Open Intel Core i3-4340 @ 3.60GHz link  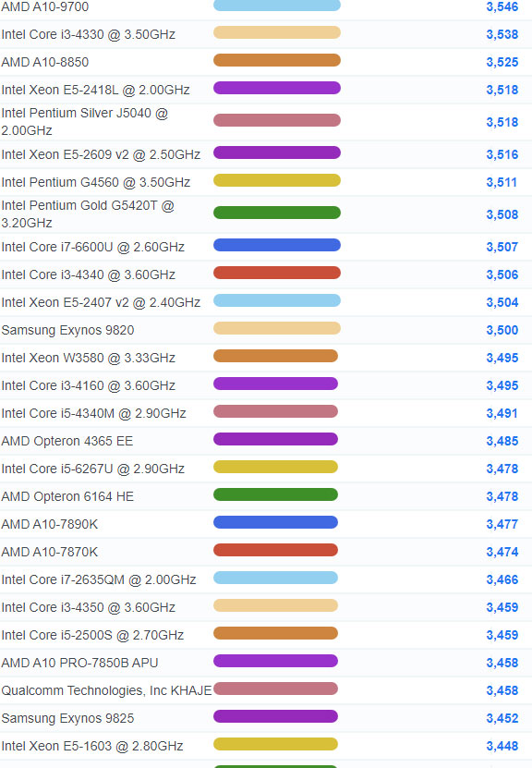88,274
